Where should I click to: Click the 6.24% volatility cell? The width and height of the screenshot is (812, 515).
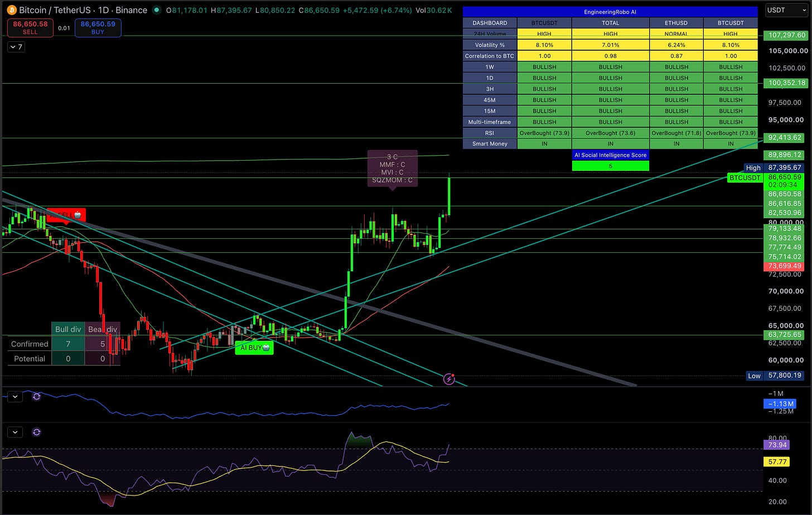coord(676,45)
